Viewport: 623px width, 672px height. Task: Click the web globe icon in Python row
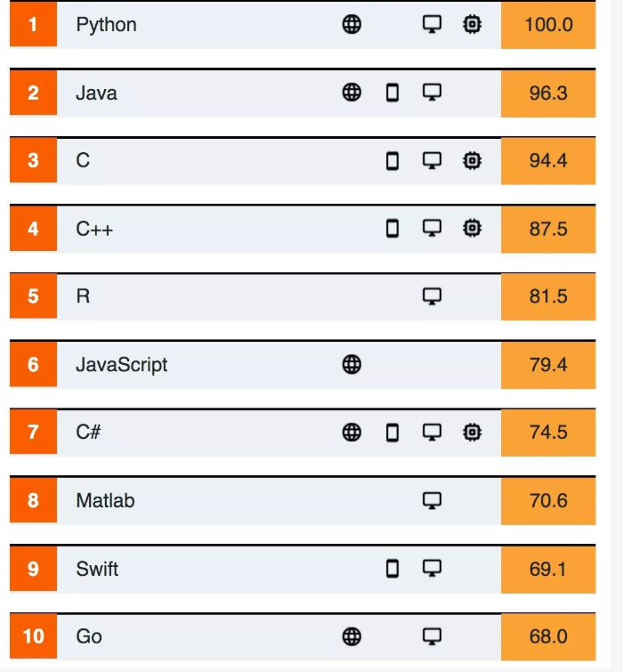point(352,25)
